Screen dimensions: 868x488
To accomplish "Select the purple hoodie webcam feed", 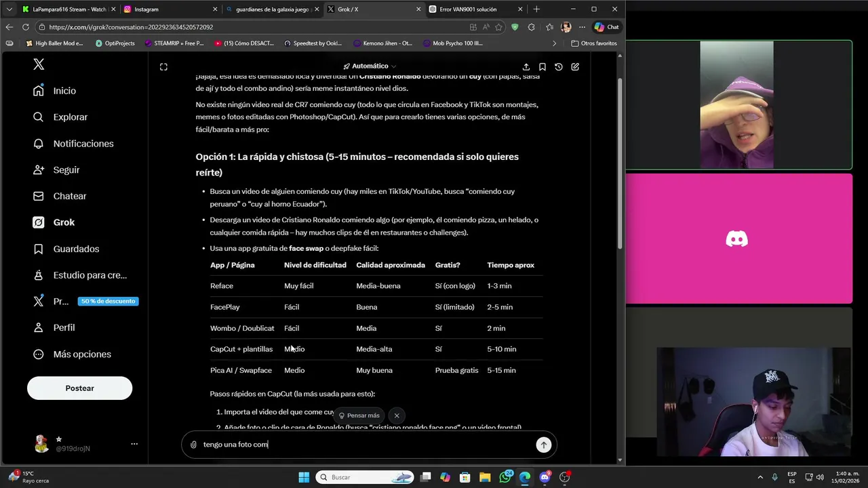I will (x=738, y=105).
